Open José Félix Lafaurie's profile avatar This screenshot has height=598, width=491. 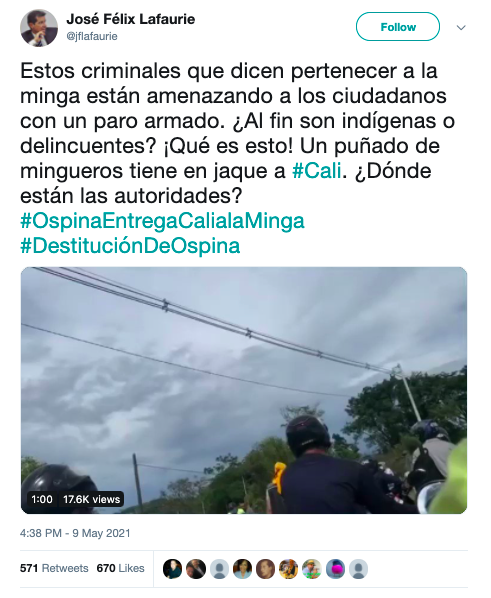pos(39,29)
